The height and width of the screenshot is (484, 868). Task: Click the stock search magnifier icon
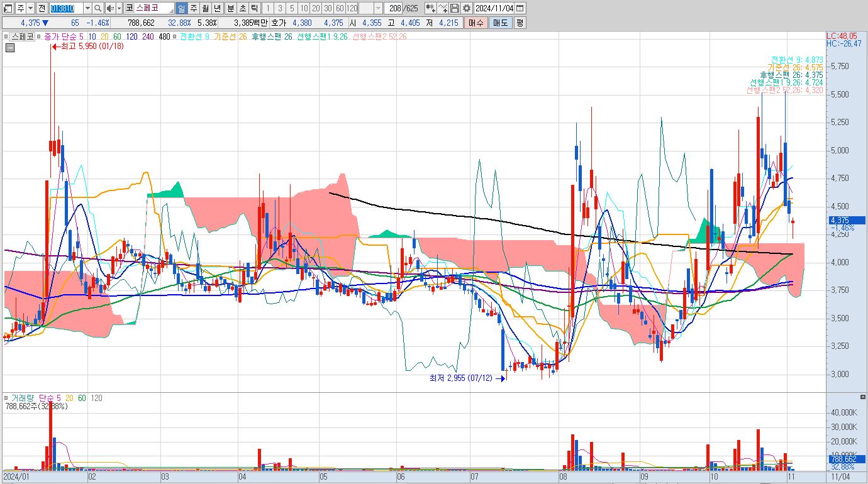(x=98, y=8)
